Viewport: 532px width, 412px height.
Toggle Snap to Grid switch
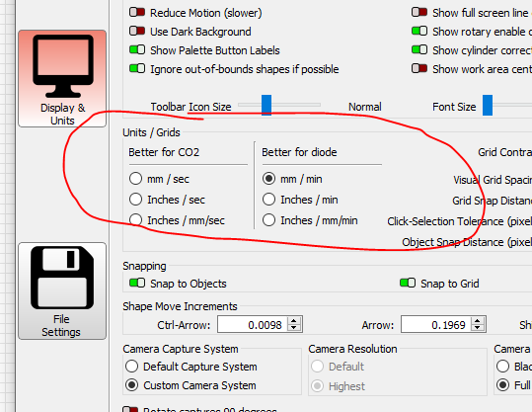point(408,283)
